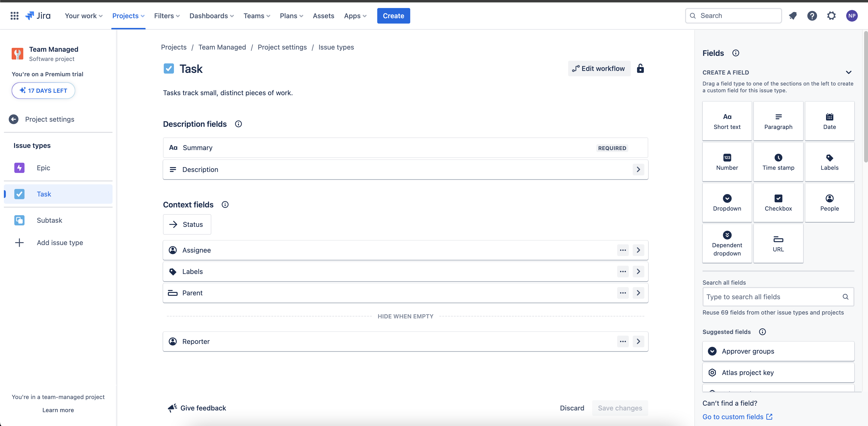Viewport: 868px width, 426px height.
Task: Select the Dropdown field type
Action: point(727,202)
